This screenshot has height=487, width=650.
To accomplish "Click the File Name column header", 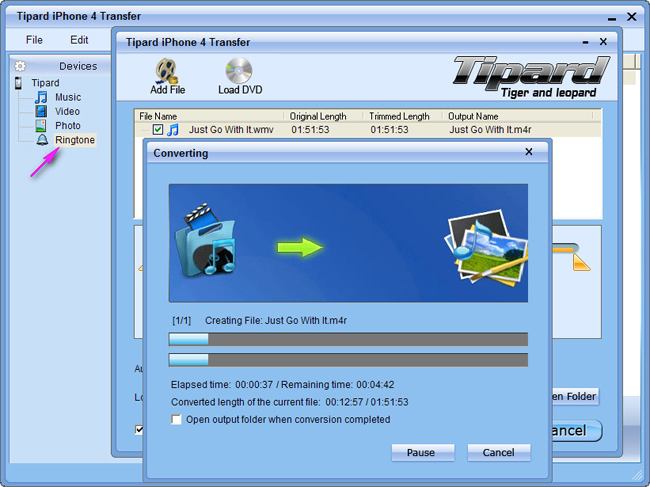I will [209, 116].
